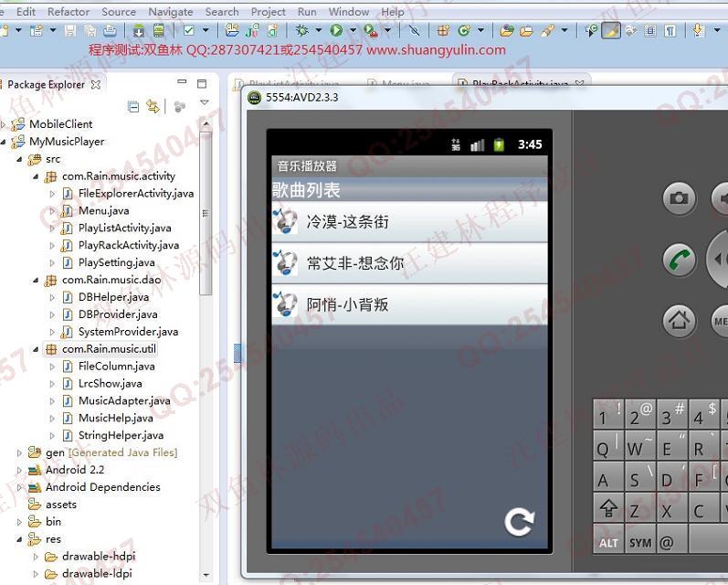
Task: Click the emulator Shift arrow key
Action: tap(608, 508)
